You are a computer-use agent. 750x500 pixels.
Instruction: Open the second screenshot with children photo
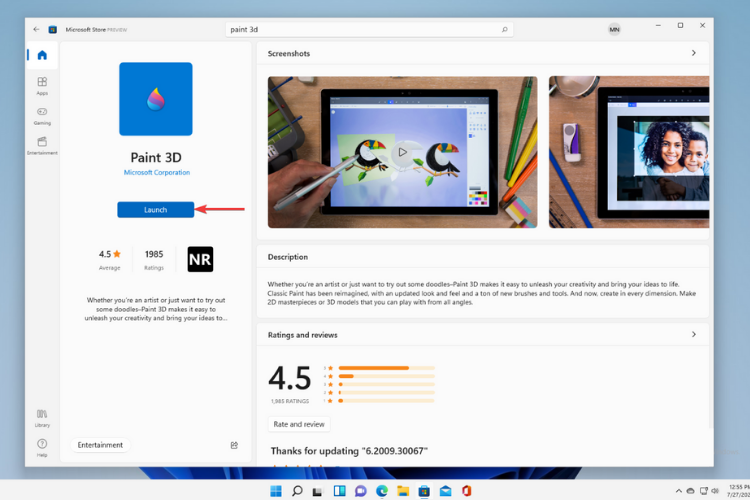click(x=629, y=152)
